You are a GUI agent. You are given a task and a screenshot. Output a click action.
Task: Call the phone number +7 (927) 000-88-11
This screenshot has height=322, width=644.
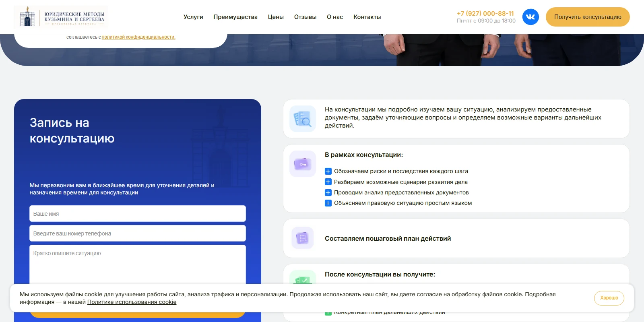[485, 13]
